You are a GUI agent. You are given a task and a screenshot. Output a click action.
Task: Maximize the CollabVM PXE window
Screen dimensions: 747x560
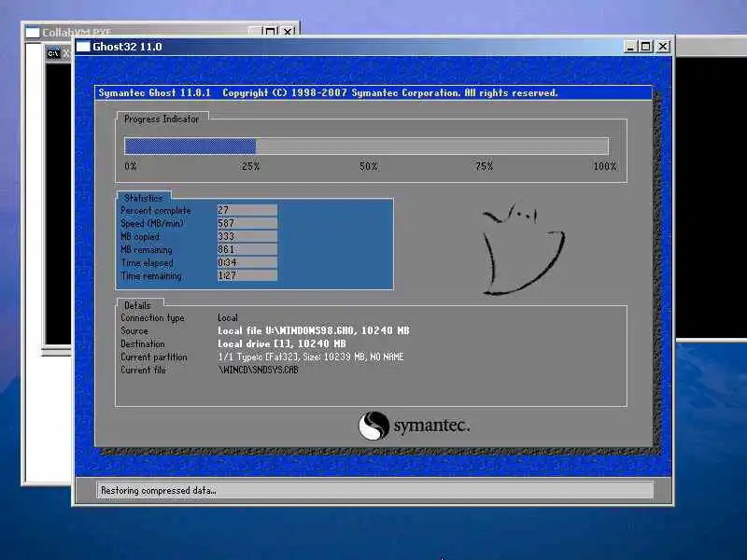coord(270,32)
